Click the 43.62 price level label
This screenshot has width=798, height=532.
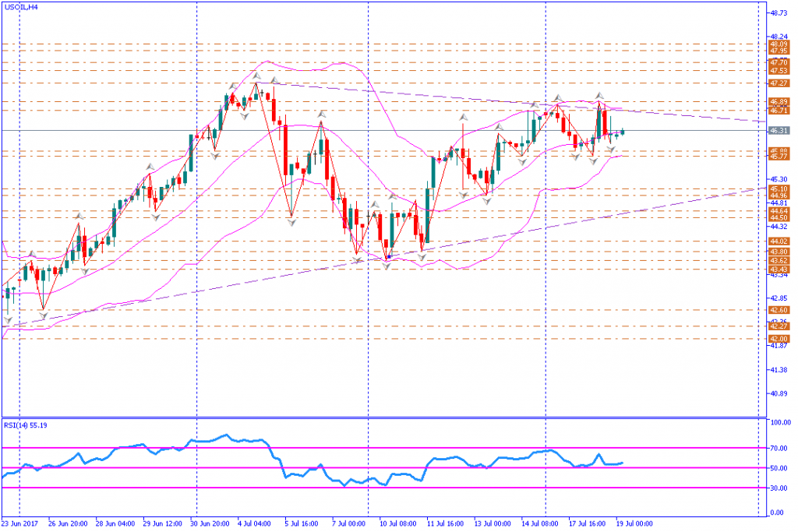pos(779,261)
